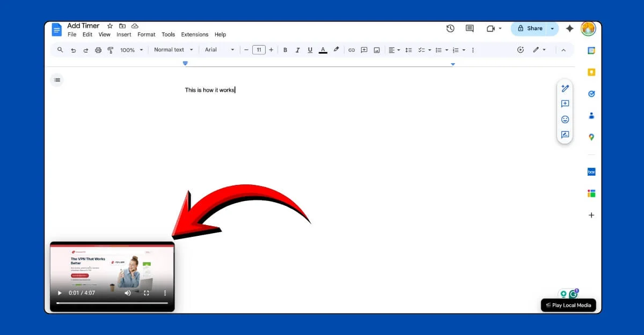
Task: Click the Play Local Media button
Action: (x=568, y=305)
